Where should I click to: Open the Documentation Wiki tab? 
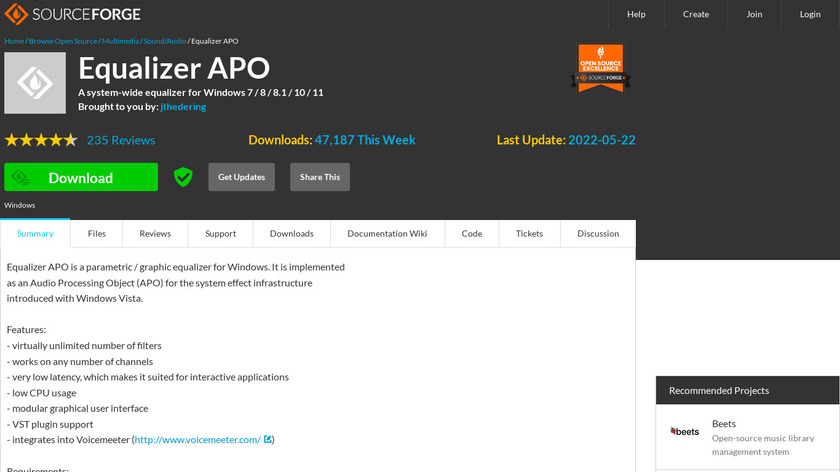click(x=387, y=234)
